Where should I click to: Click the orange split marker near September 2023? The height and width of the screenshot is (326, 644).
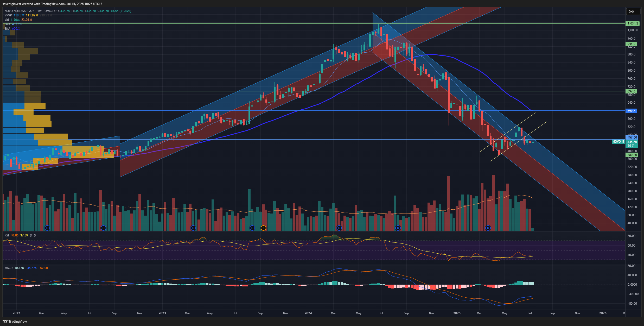(263, 228)
